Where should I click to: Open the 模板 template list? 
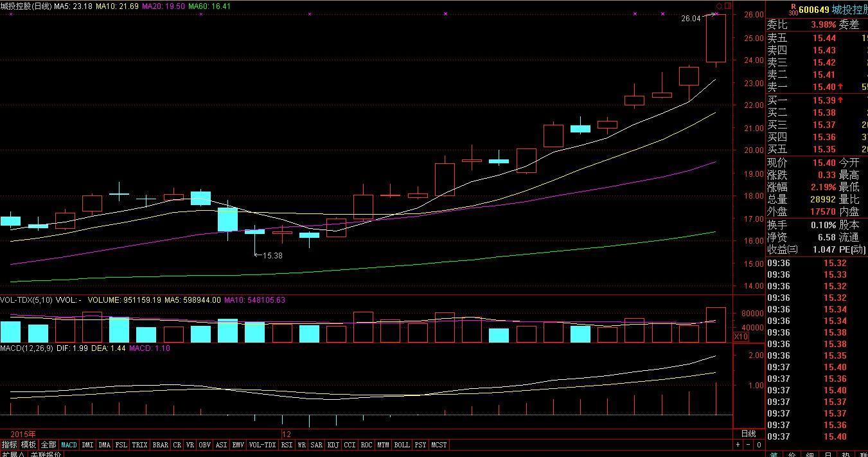[x=28, y=445]
